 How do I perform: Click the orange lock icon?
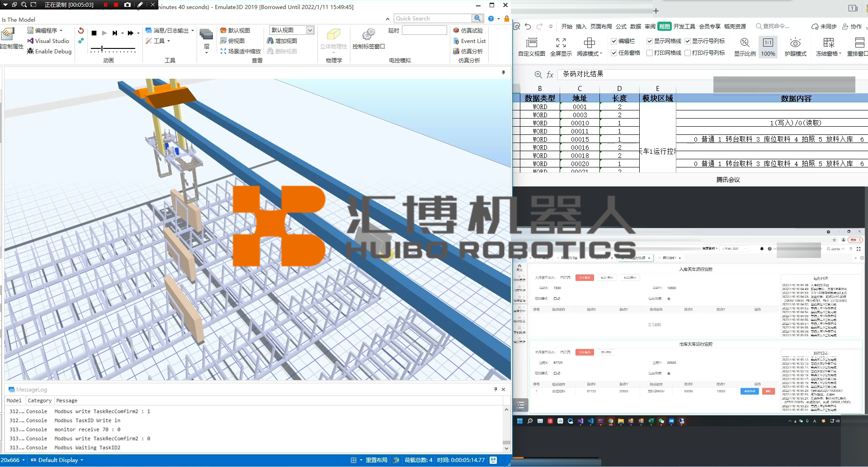[507, 19]
